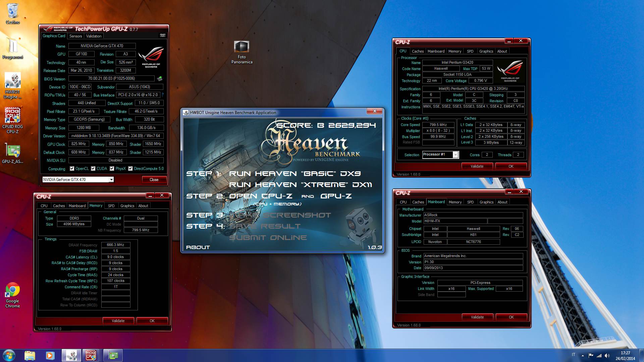Screen dimensions: 644x362
Task: Click the Core Voltage value 0.796 V
Action: coord(480,80)
